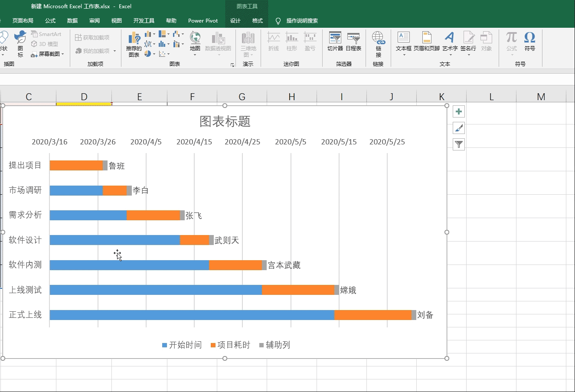Image resolution: width=575 pixels, height=392 pixels.
Task: Insert line or area chart
Action: pyautogui.click(x=148, y=44)
